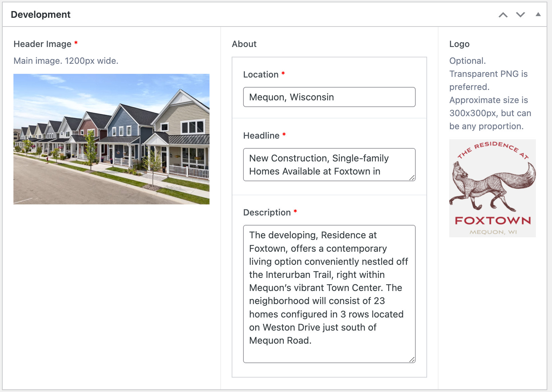Viewport: 552px width, 392px height.
Task: Click the Location input field
Action: tap(329, 97)
